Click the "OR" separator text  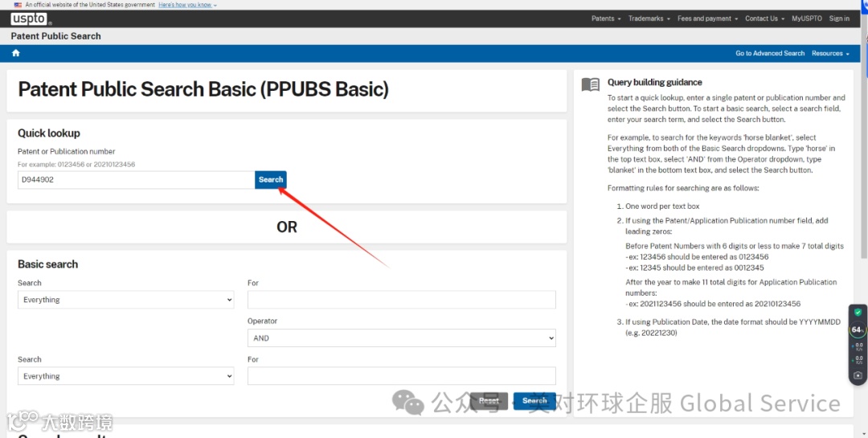pyautogui.click(x=287, y=227)
